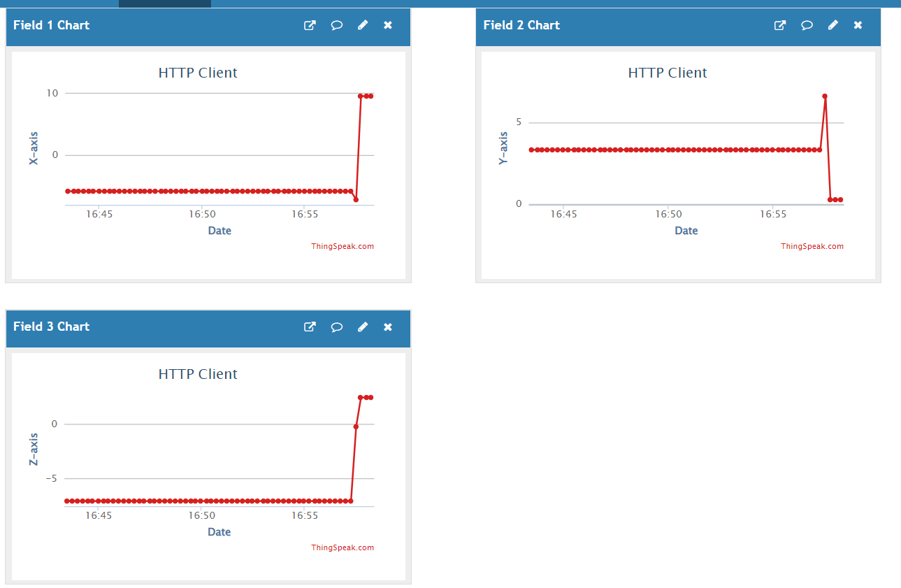Click pencil icon on Field 3 Chart

point(362,327)
